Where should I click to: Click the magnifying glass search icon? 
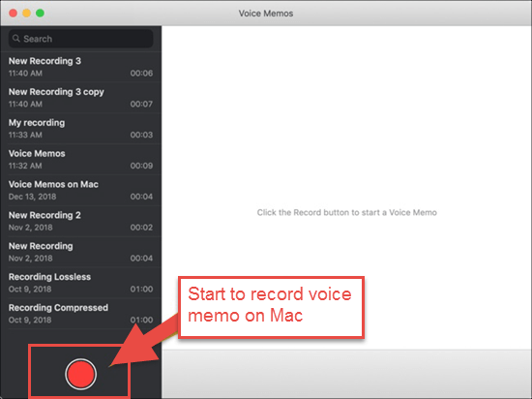point(15,39)
